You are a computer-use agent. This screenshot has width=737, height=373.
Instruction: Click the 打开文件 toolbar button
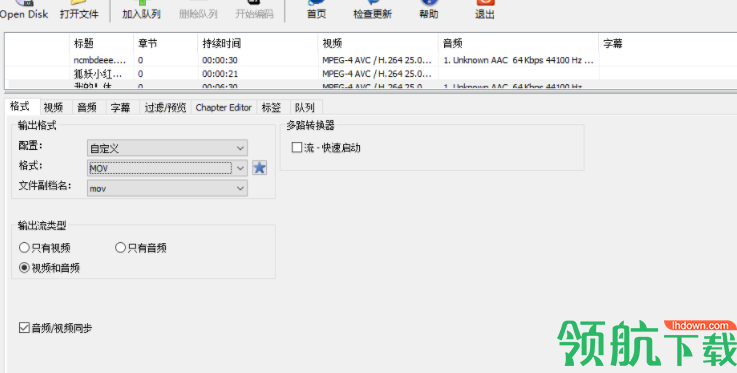[x=79, y=10]
